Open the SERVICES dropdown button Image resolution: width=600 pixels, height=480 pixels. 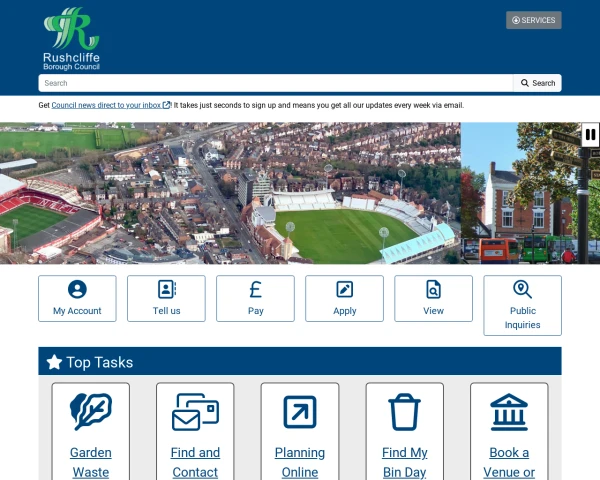pyautogui.click(x=533, y=20)
